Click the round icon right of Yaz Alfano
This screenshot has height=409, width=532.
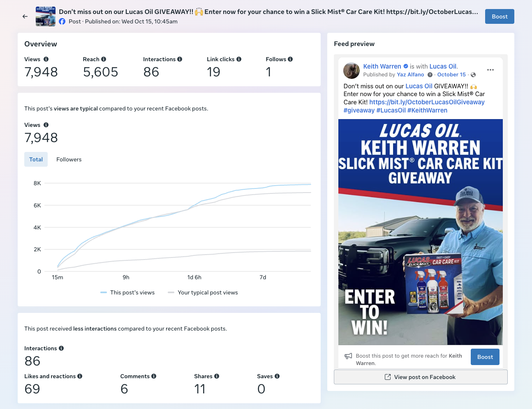(430, 75)
